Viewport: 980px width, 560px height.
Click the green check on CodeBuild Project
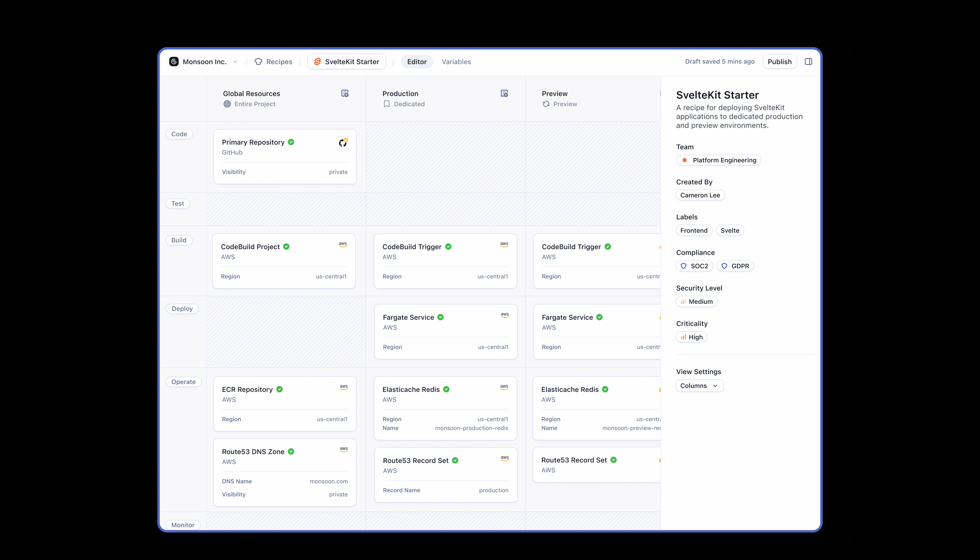point(286,247)
